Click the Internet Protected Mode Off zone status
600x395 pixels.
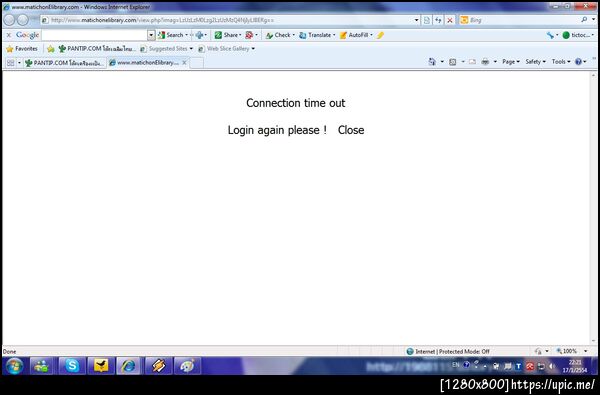point(448,351)
